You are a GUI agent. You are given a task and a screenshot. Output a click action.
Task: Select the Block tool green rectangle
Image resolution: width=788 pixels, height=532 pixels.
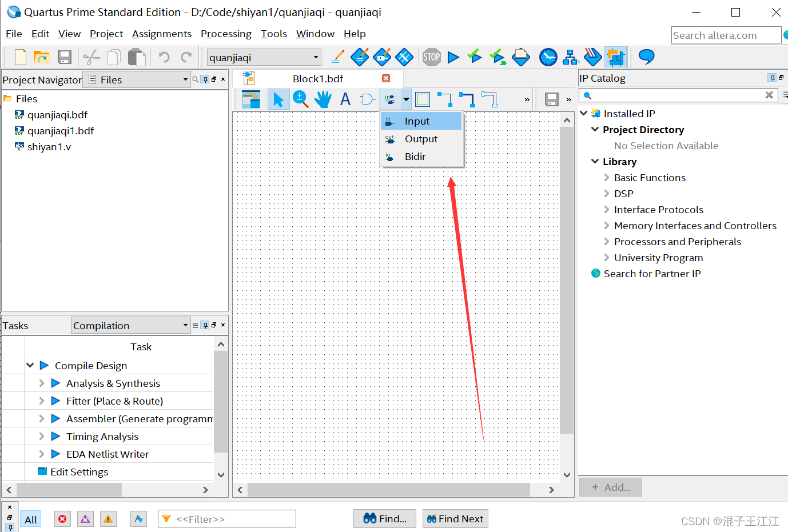pyautogui.click(x=423, y=99)
